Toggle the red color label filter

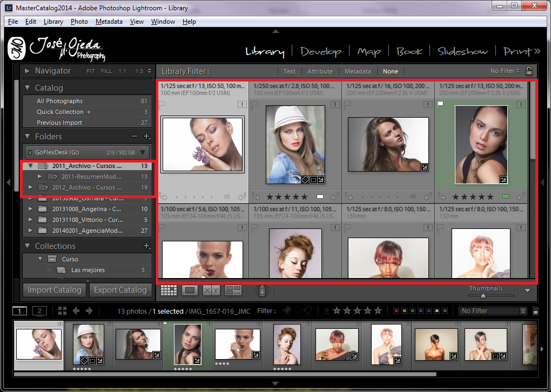coord(397,311)
